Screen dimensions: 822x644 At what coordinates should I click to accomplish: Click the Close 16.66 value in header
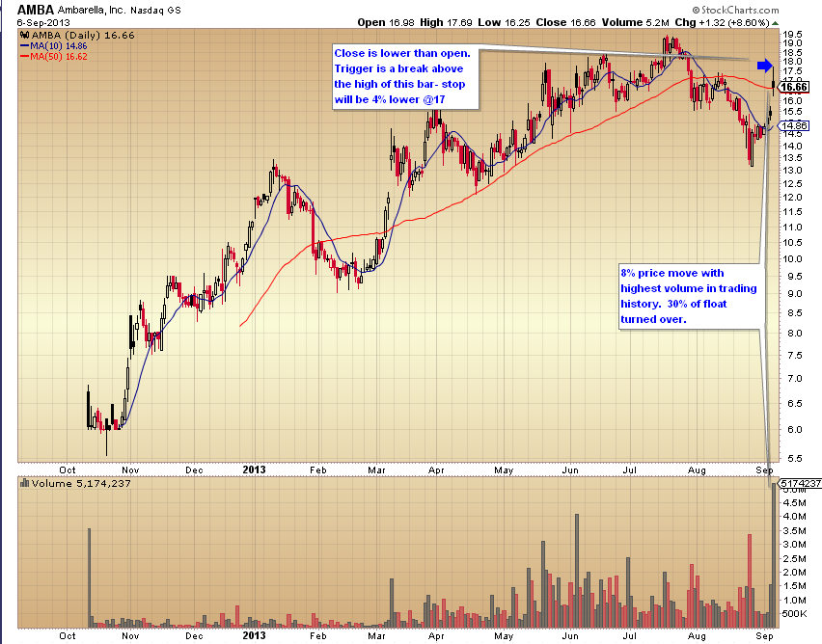point(565,22)
